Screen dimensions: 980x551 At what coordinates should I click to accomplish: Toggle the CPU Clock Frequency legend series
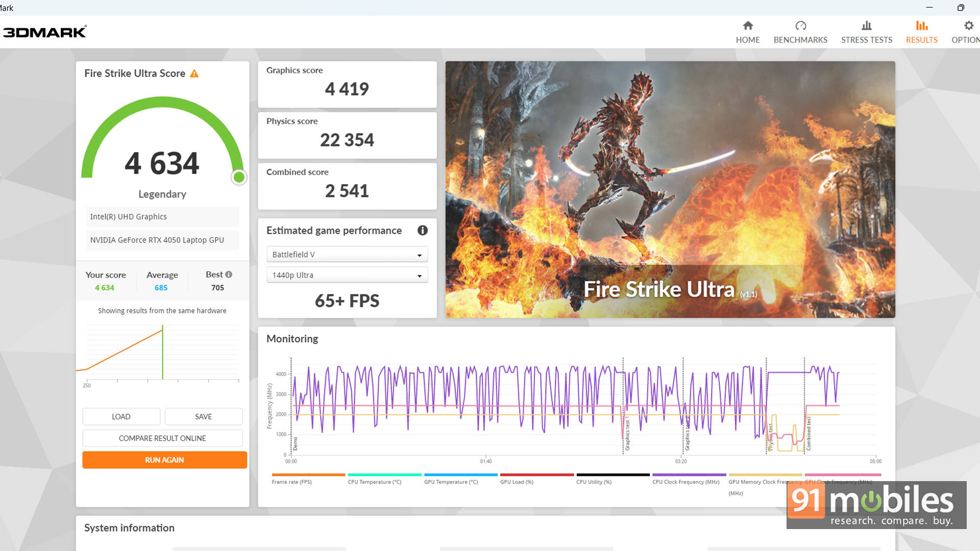pos(685,482)
